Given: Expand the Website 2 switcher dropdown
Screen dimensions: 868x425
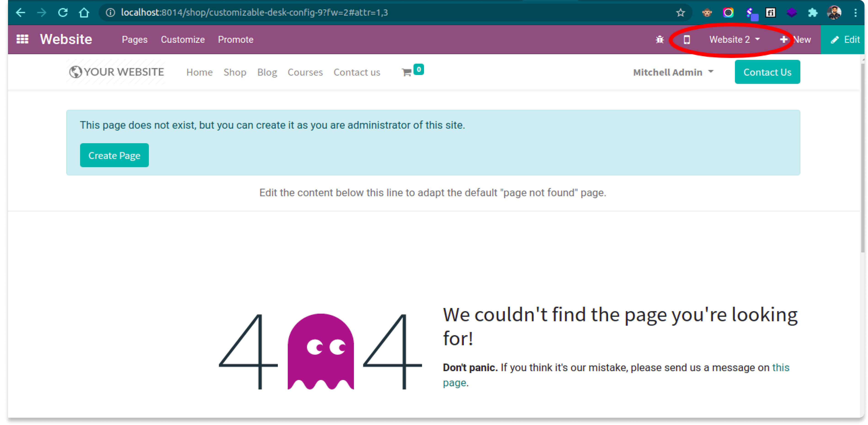Looking at the screenshot, I should [x=734, y=40].
